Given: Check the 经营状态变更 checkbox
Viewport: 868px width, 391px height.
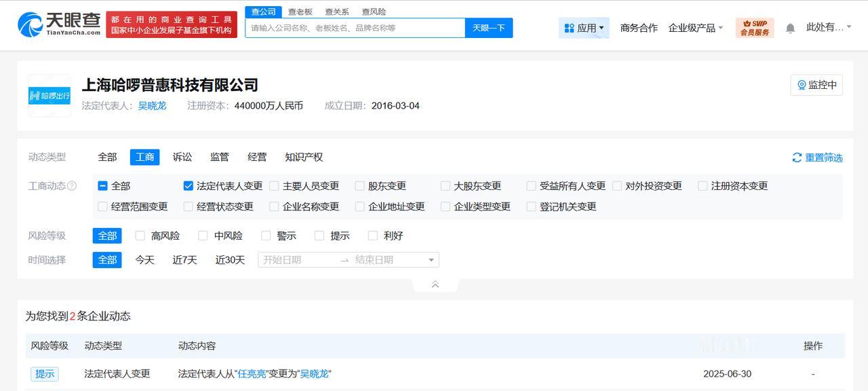Looking at the screenshot, I should pyautogui.click(x=189, y=206).
